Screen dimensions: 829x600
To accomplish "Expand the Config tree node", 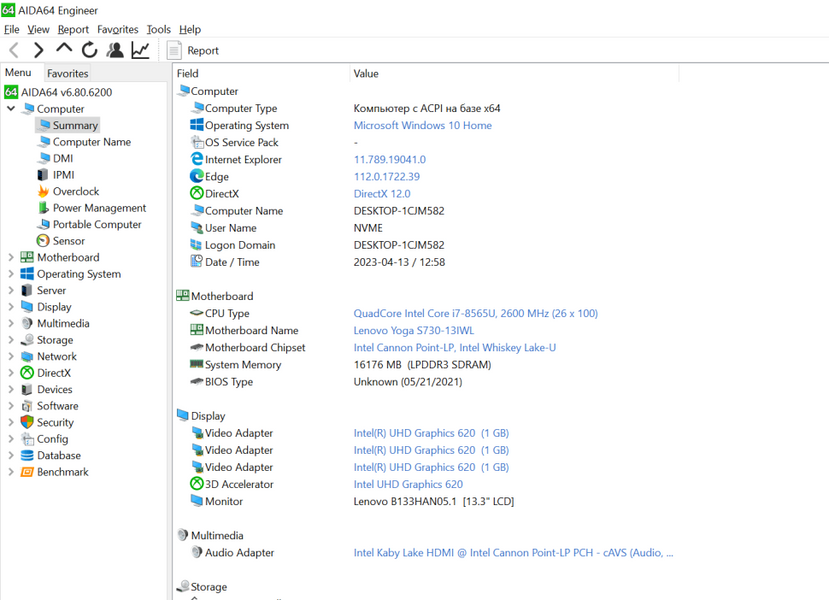I will tap(11, 439).
